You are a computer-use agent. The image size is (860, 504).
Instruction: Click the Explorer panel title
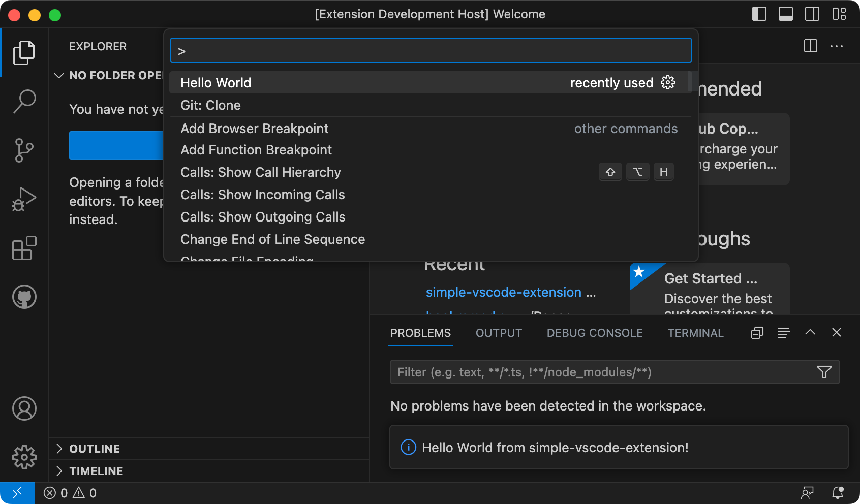(x=98, y=46)
